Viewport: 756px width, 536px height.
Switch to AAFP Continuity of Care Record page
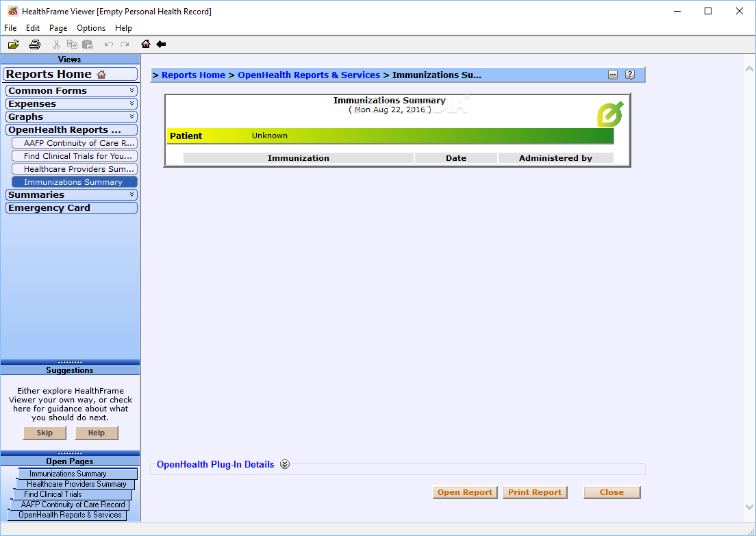click(70, 505)
